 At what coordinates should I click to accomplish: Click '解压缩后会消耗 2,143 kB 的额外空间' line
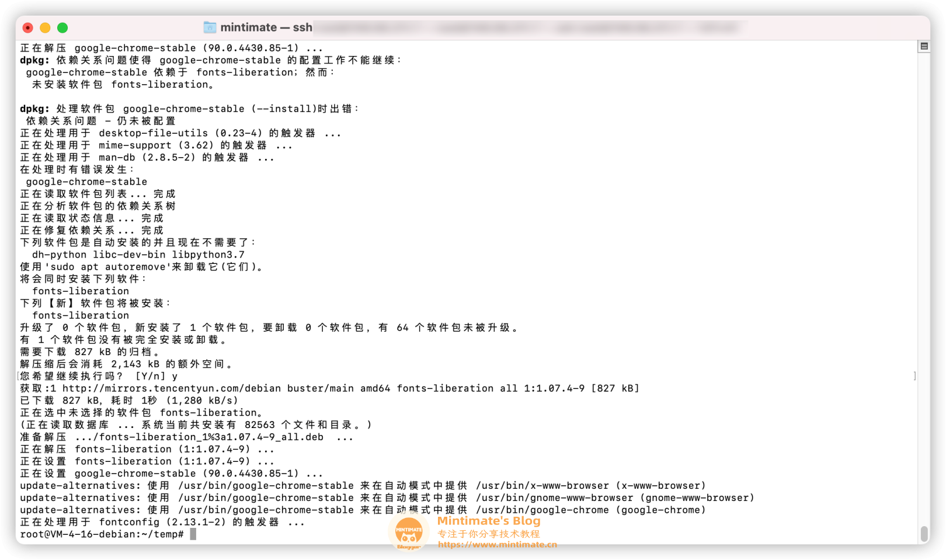(127, 364)
